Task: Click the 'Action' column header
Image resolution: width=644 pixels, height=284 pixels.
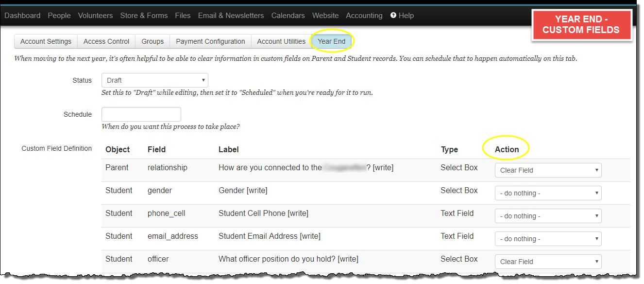Action: click(507, 149)
